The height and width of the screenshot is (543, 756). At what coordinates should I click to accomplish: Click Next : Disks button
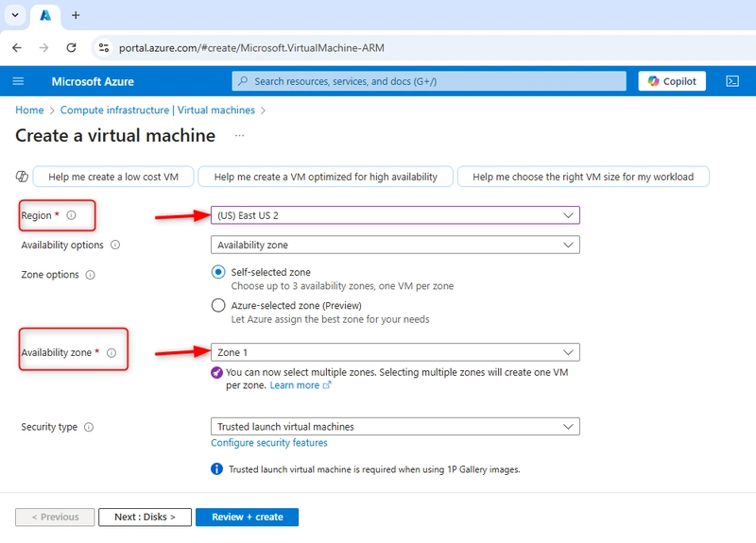146,517
